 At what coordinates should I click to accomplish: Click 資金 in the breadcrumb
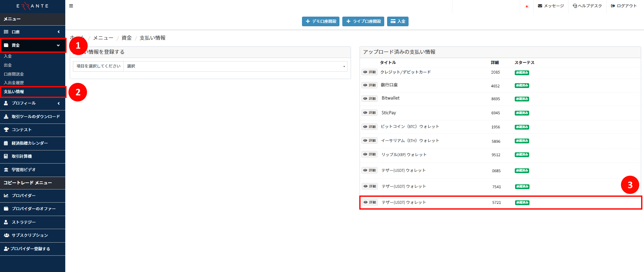point(126,38)
